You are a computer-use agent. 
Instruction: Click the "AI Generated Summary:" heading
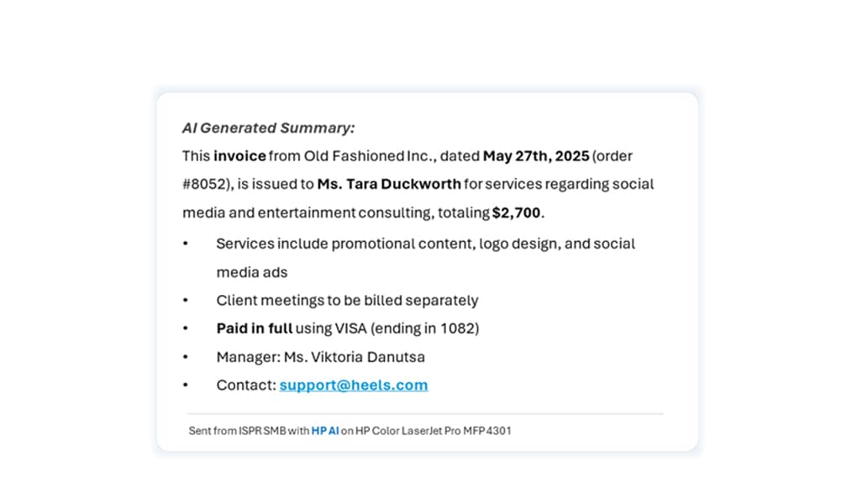[268, 128]
